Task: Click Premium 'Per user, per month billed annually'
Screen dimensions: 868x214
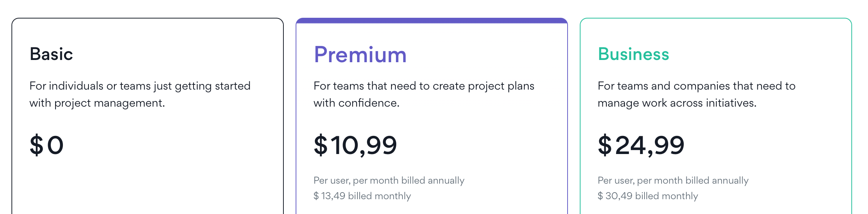Action: click(389, 180)
